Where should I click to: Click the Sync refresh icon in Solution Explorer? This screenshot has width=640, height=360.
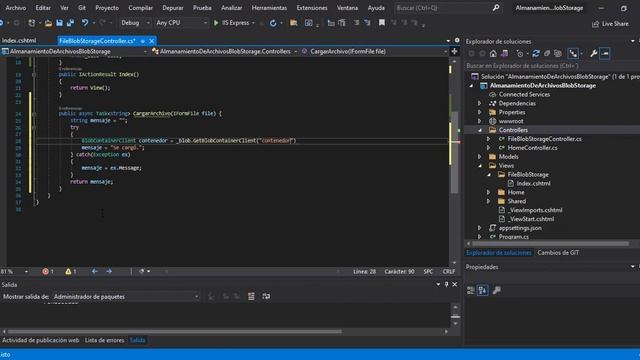(x=536, y=53)
